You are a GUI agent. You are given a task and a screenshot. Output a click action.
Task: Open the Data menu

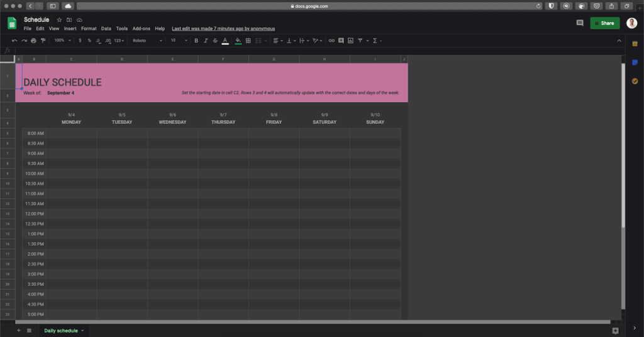point(106,29)
